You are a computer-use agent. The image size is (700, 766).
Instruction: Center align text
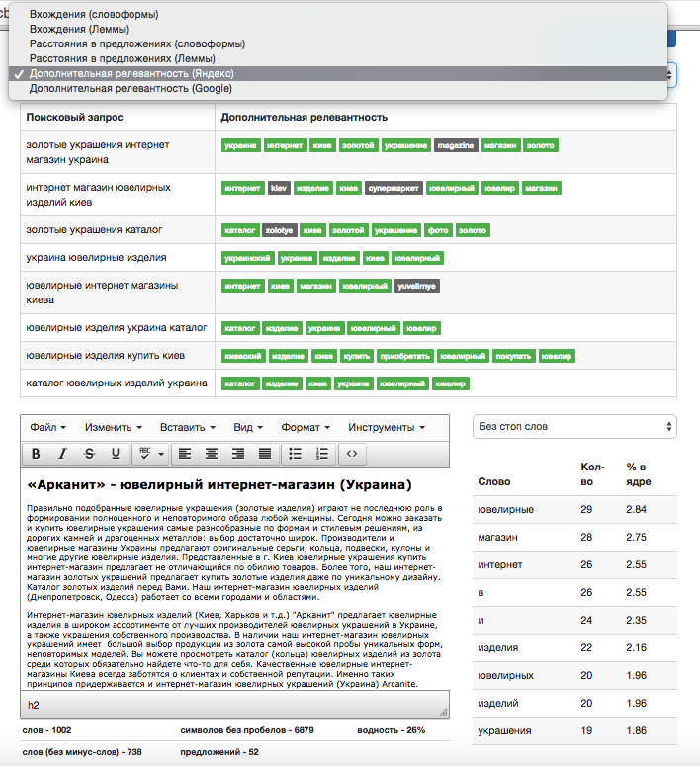point(212,454)
